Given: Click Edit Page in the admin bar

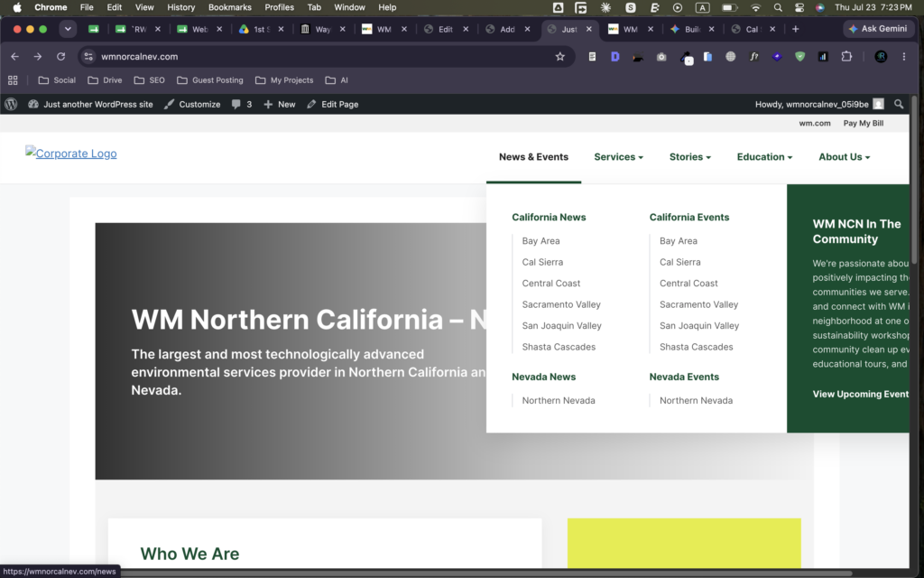Looking at the screenshot, I should 332,105.
